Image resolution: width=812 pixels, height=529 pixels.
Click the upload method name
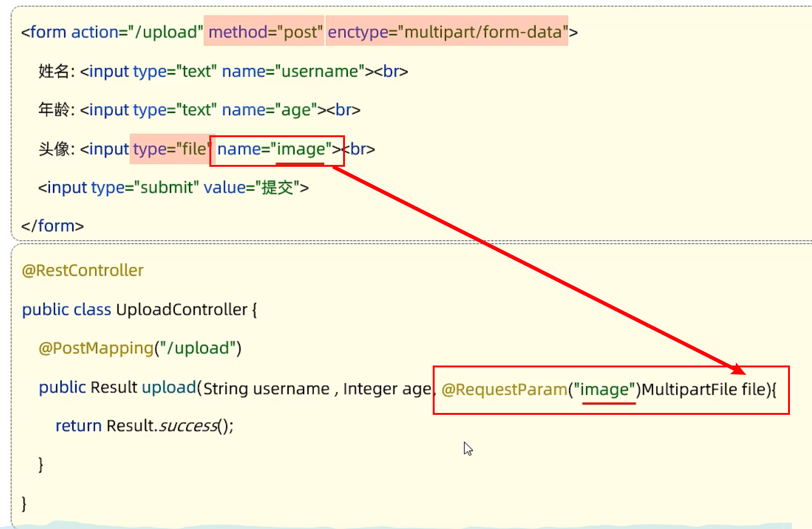(x=169, y=388)
